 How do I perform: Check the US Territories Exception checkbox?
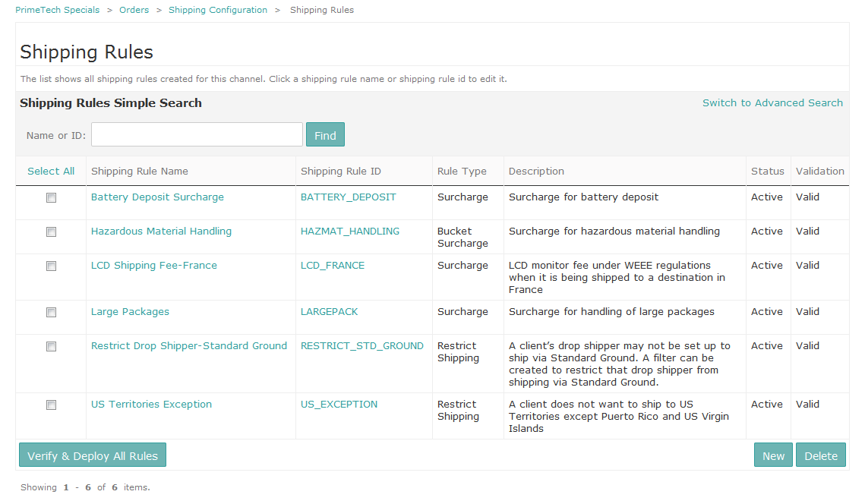click(x=51, y=405)
